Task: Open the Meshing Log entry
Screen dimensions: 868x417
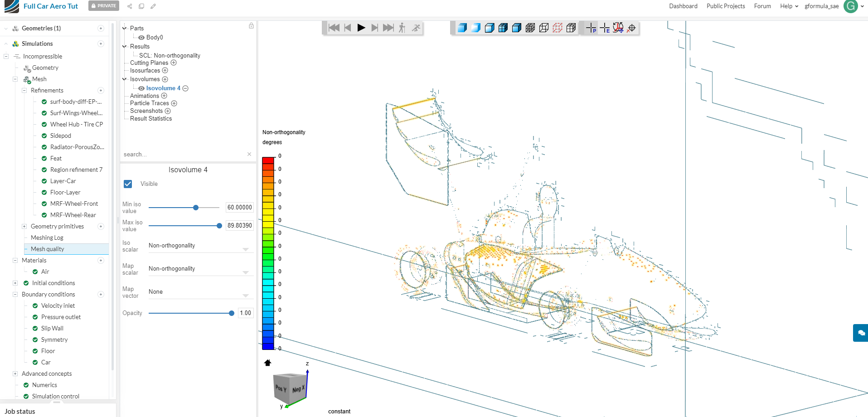Action: 47,238
